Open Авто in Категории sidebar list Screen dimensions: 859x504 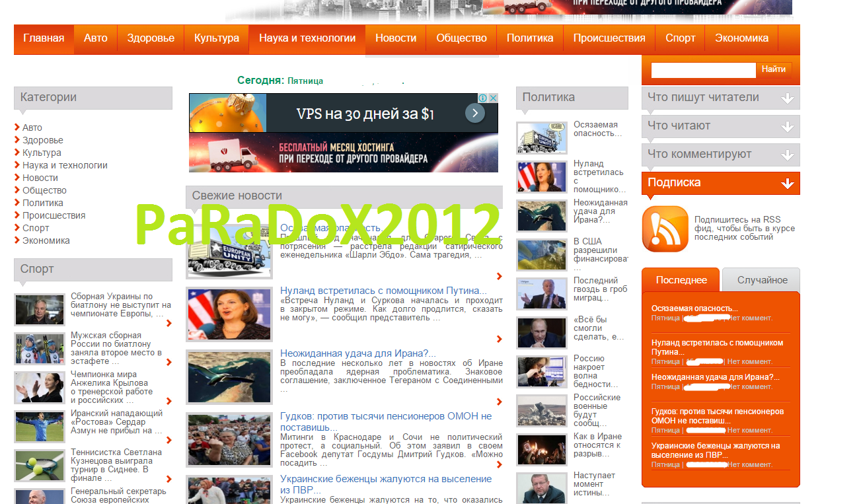(32, 127)
